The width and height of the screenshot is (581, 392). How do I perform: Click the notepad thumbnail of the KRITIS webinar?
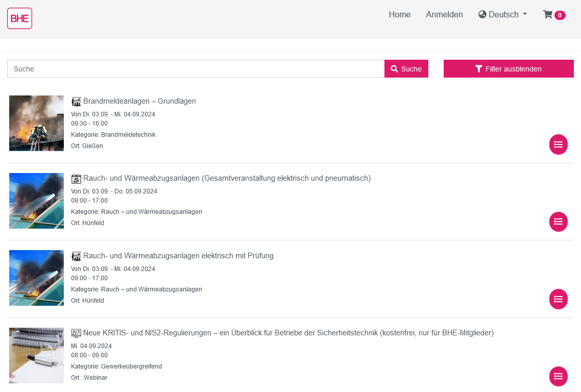tap(36, 355)
